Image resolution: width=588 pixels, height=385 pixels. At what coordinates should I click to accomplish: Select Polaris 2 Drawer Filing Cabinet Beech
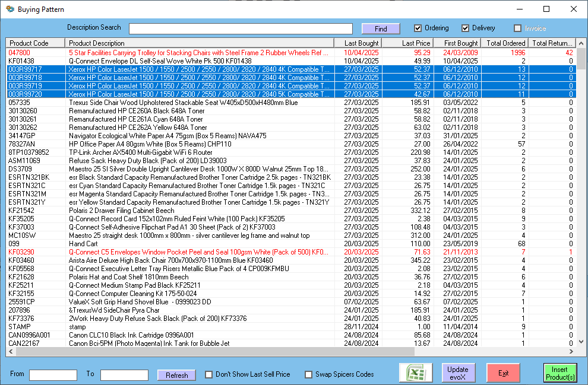[291, 211]
